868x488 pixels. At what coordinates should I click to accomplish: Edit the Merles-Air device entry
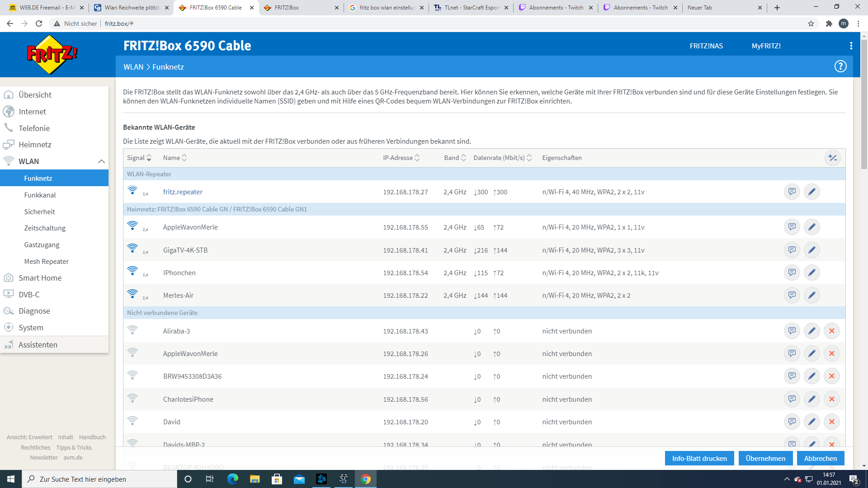click(x=811, y=295)
